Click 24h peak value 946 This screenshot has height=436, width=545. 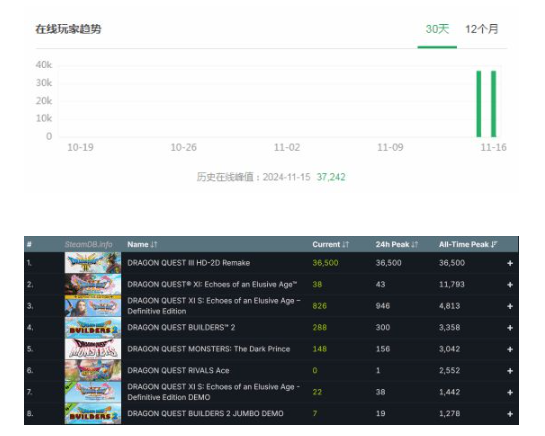click(x=383, y=306)
